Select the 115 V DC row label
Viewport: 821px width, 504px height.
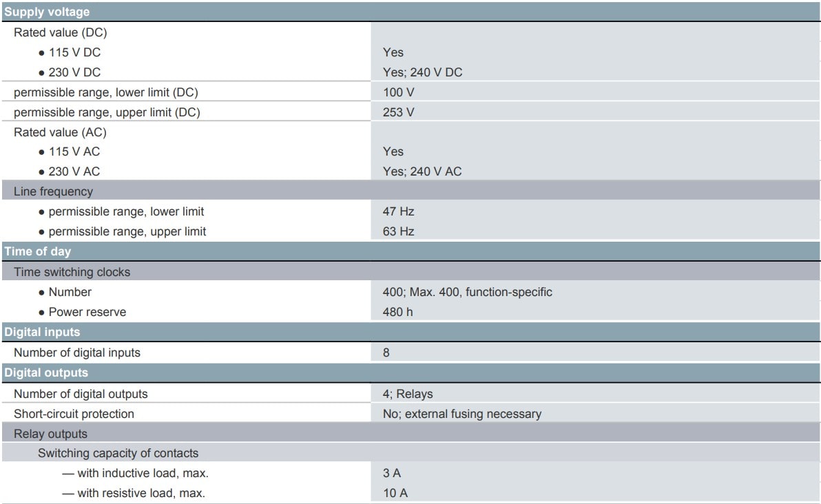tap(74, 52)
